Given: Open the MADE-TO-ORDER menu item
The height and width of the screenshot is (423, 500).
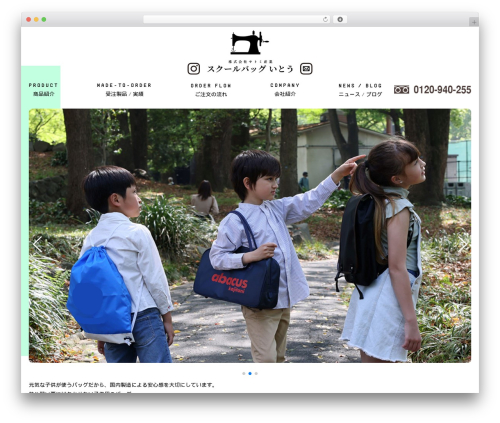Looking at the screenshot, I should coord(124,89).
